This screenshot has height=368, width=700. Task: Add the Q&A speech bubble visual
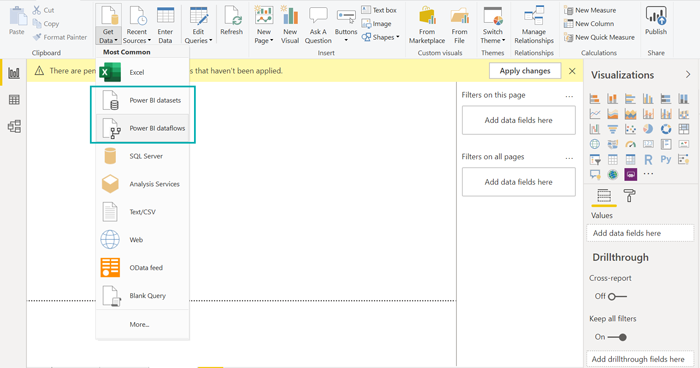pyautogui.click(x=595, y=175)
